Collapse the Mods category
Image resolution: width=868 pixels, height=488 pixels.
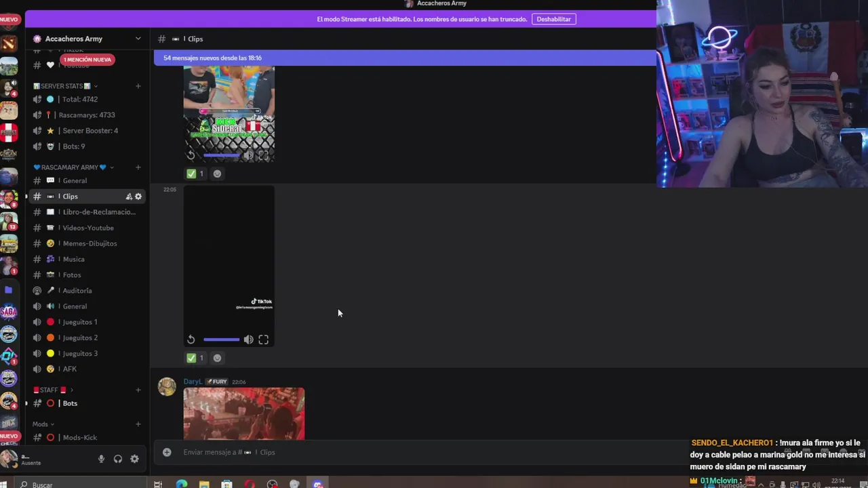coord(43,424)
